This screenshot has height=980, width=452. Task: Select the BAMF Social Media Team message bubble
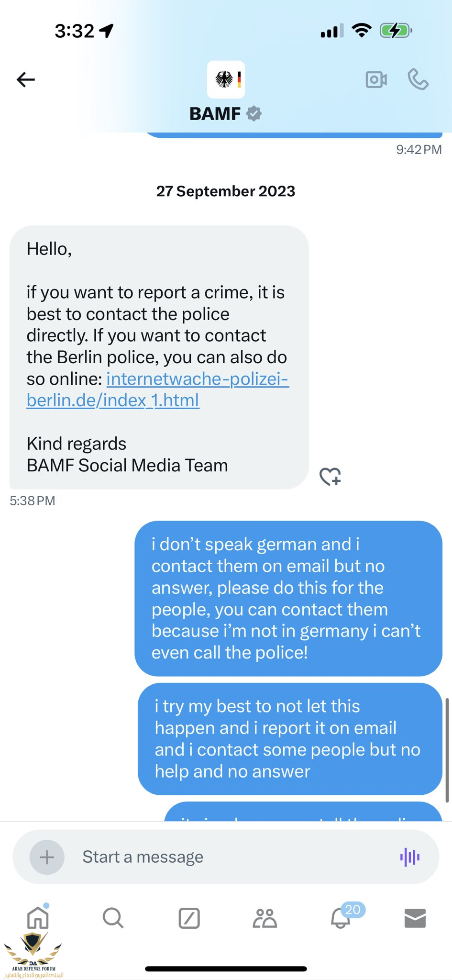pos(159,357)
